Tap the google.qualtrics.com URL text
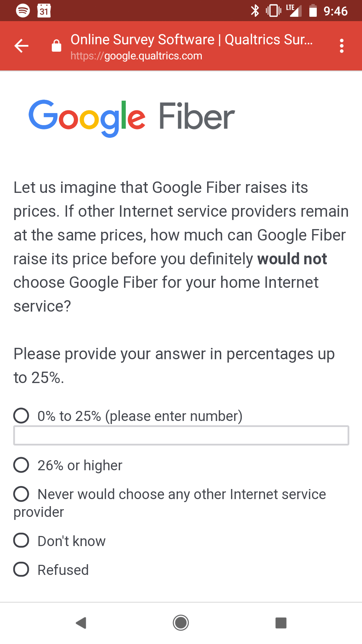 [x=136, y=56]
